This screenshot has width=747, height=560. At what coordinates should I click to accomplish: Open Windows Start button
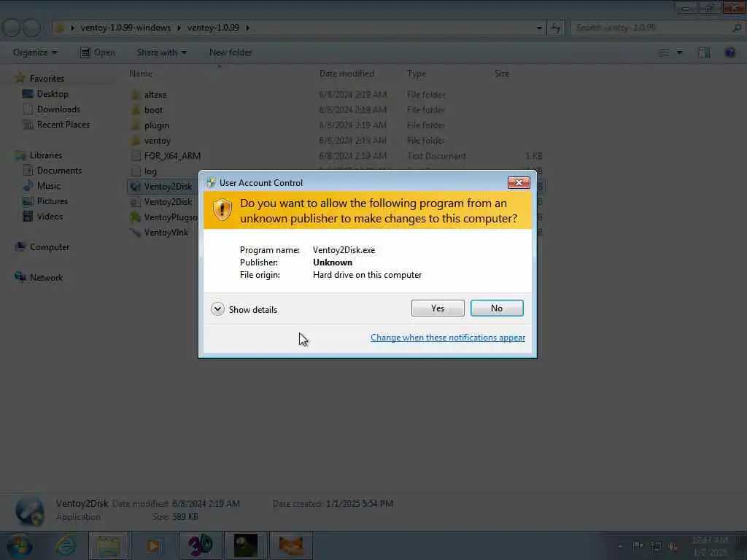pos(19,545)
